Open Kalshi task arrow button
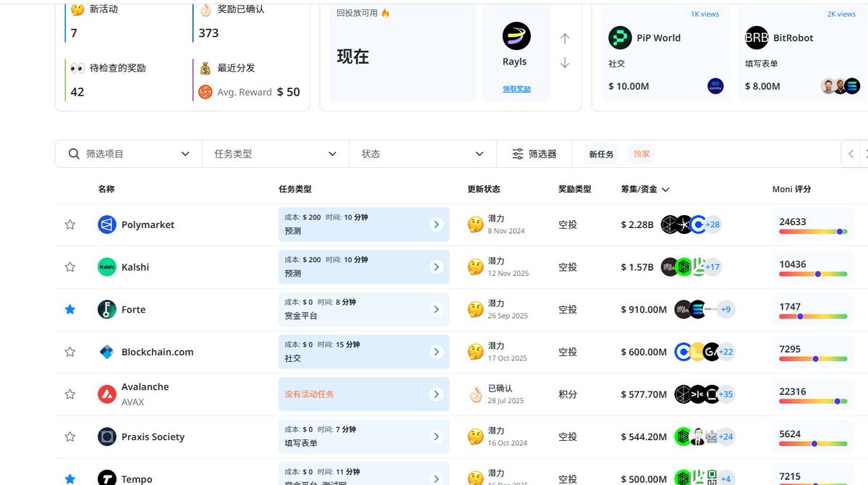The width and height of the screenshot is (868, 485). [x=436, y=267]
